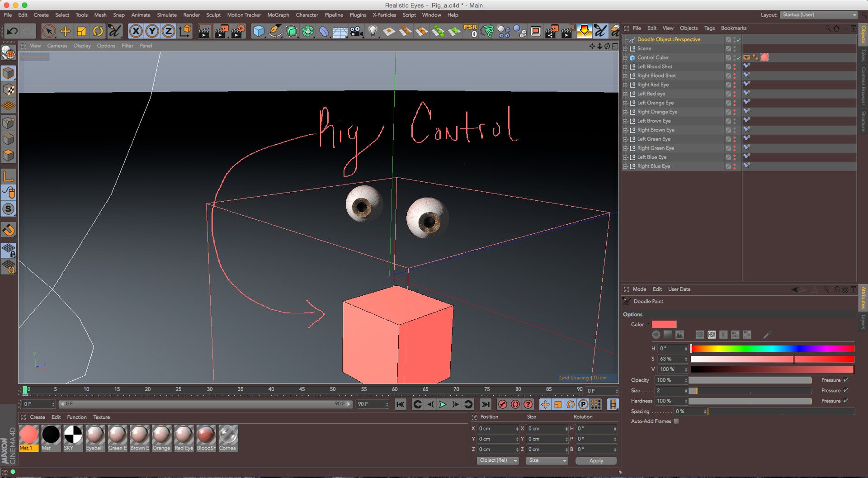Click the Camera object icon in toolbar

point(357,31)
